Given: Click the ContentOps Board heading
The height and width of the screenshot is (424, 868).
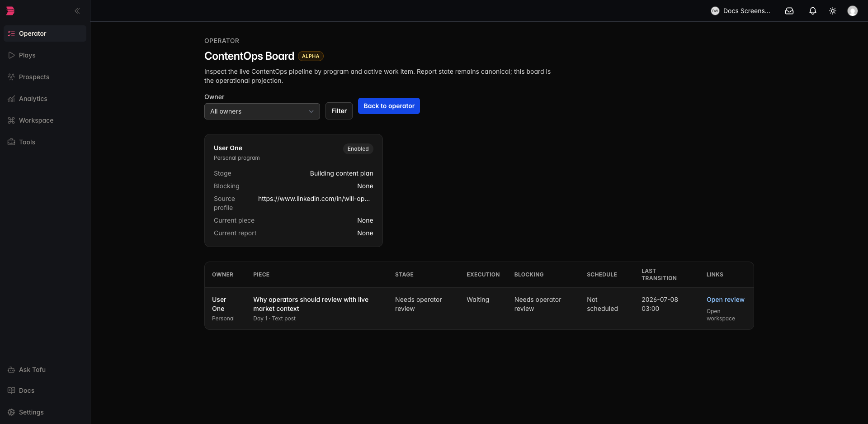Looking at the screenshot, I should coord(249,56).
